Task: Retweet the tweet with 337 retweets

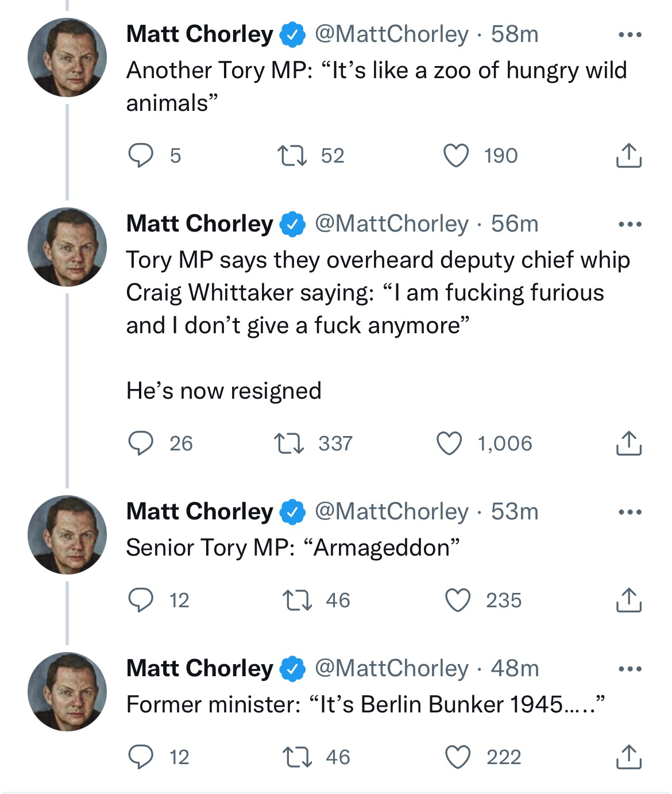Action: (x=289, y=444)
